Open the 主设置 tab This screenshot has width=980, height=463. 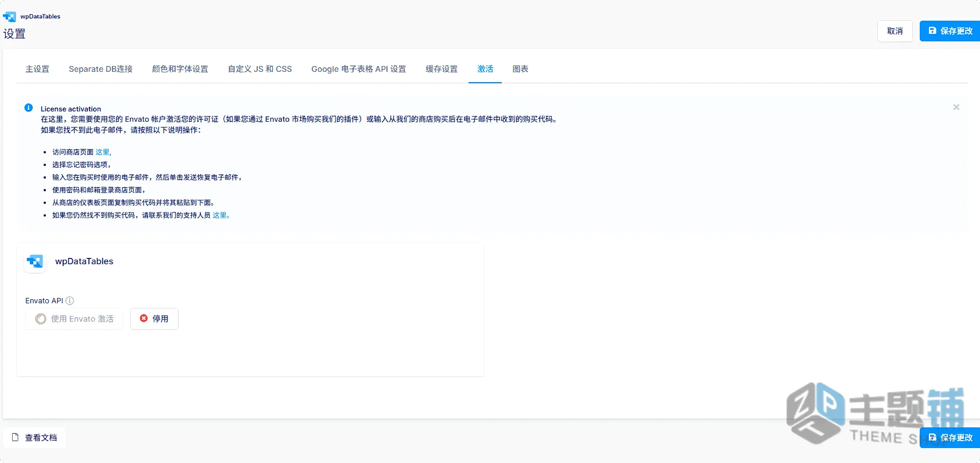coord(37,69)
